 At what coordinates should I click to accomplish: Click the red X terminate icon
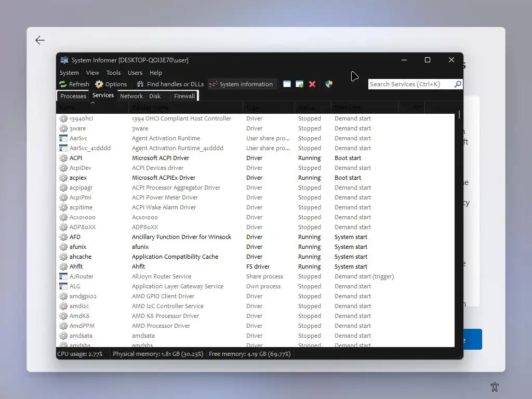coord(312,84)
